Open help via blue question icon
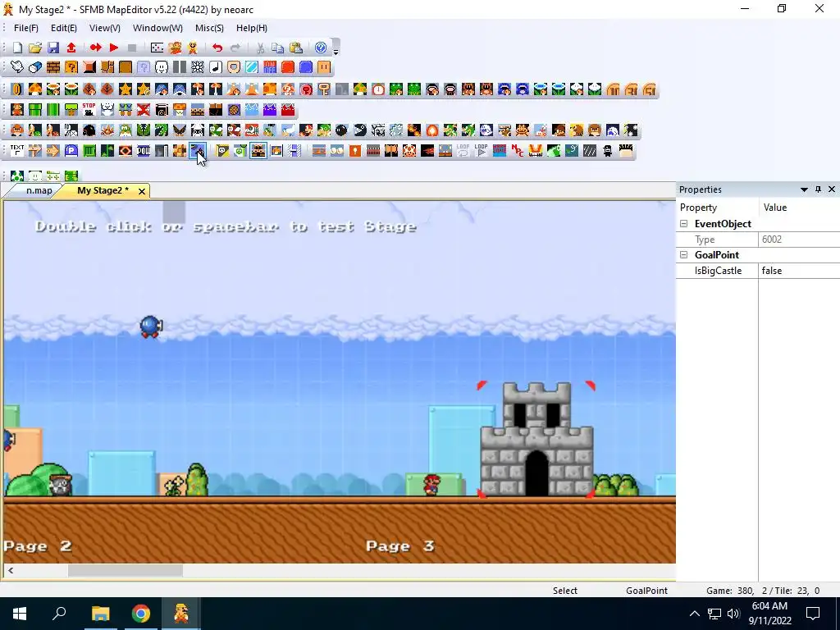The width and height of the screenshot is (840, 630). [321, 48]
